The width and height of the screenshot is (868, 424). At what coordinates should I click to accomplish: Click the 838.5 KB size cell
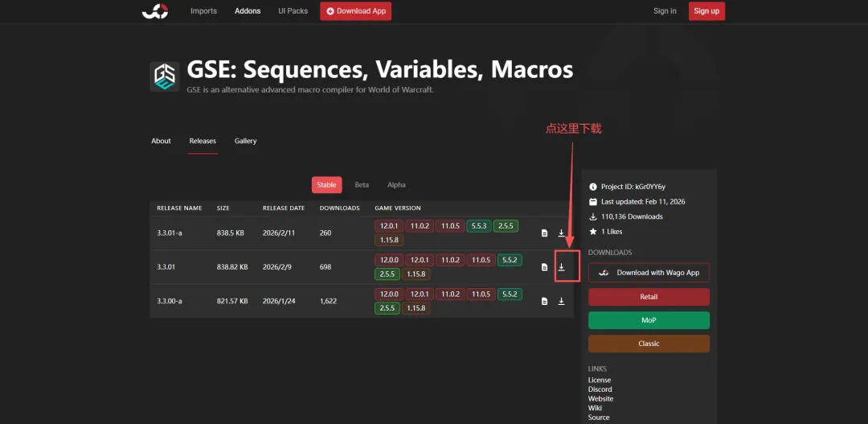(231, 233)
